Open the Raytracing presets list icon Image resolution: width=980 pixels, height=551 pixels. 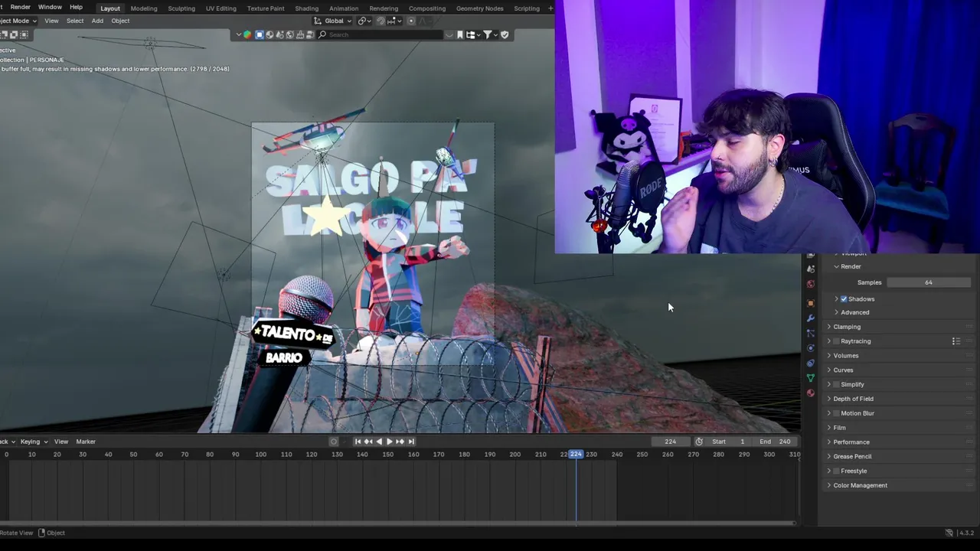[955, 341]
